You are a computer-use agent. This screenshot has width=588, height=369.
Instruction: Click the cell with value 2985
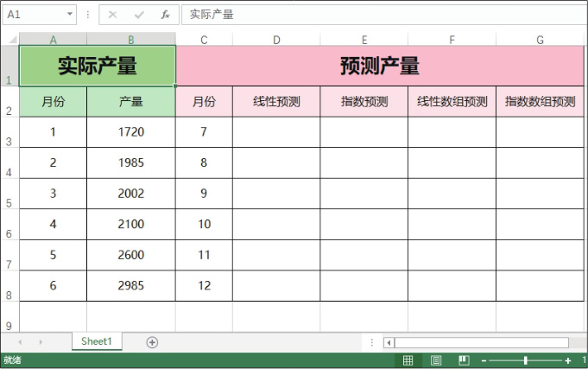(x=131, y=286)
